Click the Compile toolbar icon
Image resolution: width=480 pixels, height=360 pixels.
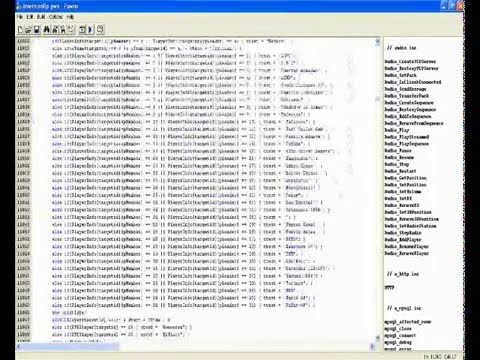coord(82,30)
